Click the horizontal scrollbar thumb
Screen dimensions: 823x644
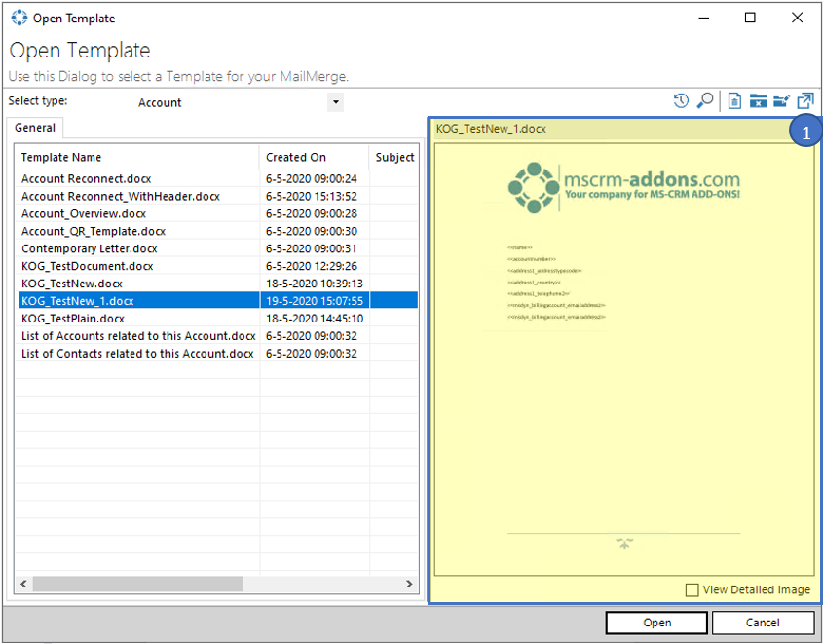point(138,584)
